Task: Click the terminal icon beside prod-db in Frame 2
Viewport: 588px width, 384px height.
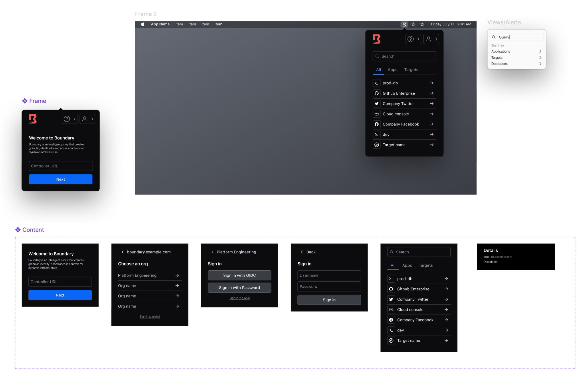Action: pos(377,83)
